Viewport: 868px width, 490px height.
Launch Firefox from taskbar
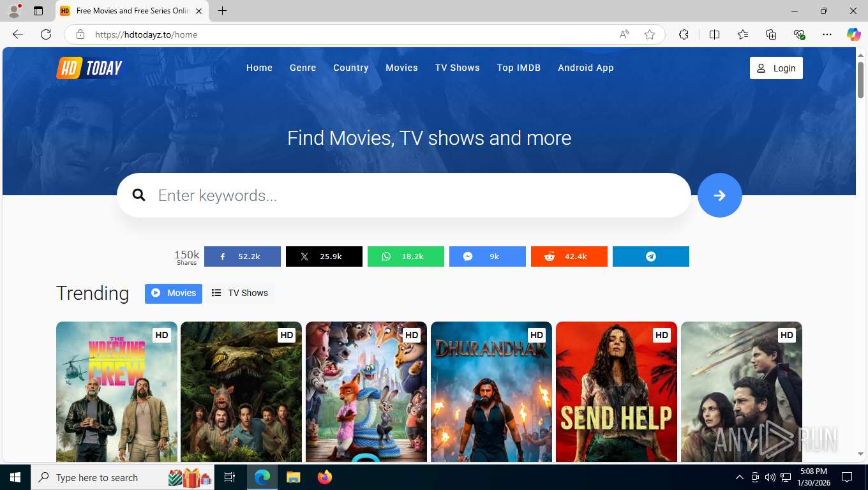[x=325, y=477]
